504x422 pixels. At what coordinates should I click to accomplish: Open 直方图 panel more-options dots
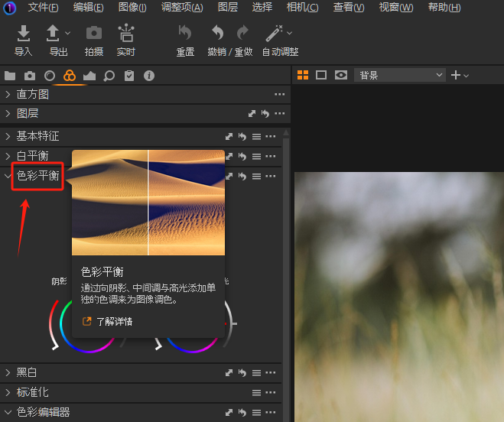click(280, 94)
